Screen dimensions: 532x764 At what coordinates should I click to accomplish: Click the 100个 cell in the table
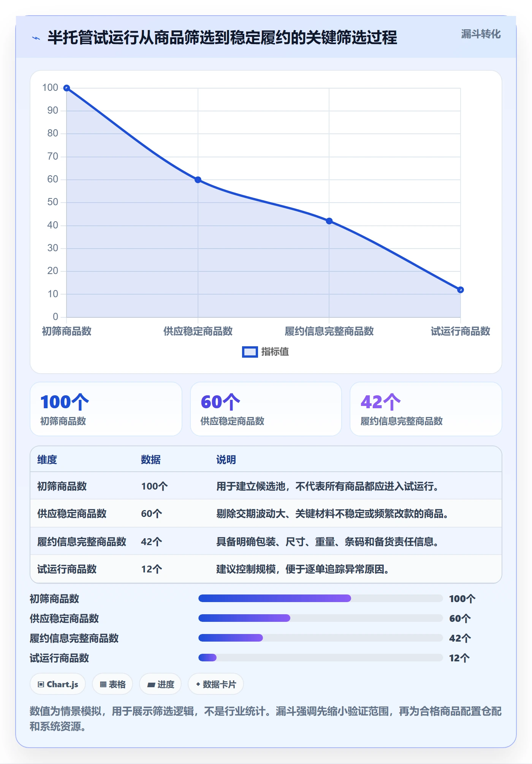(x=154, y=487)
